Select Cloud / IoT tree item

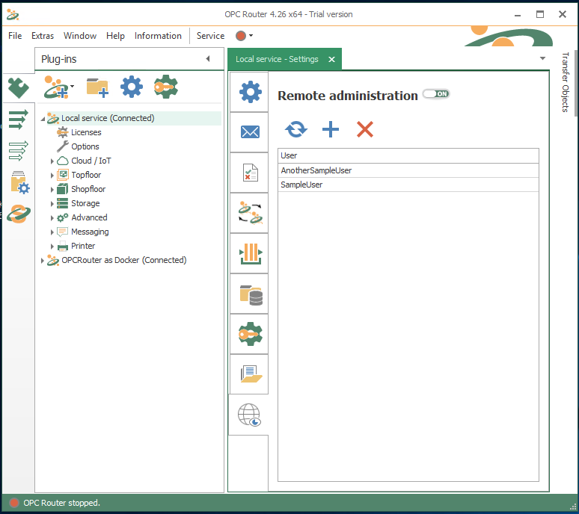(x=91, y=161)
